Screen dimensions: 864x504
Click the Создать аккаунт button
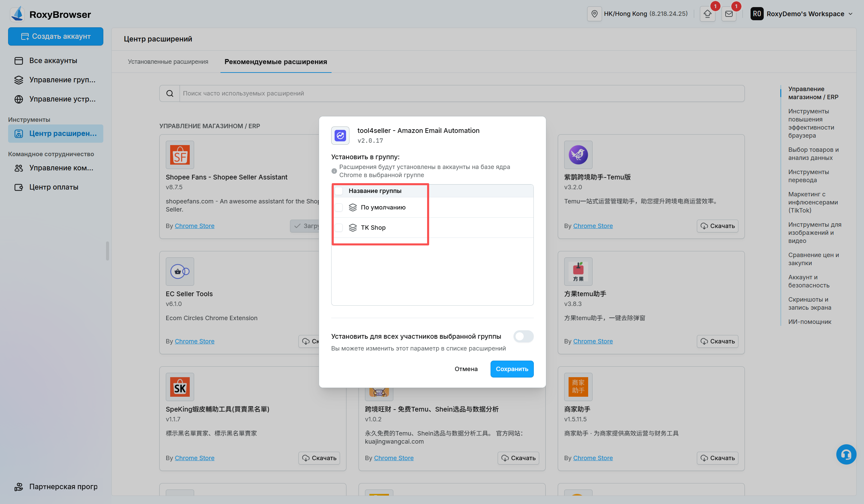56,36
